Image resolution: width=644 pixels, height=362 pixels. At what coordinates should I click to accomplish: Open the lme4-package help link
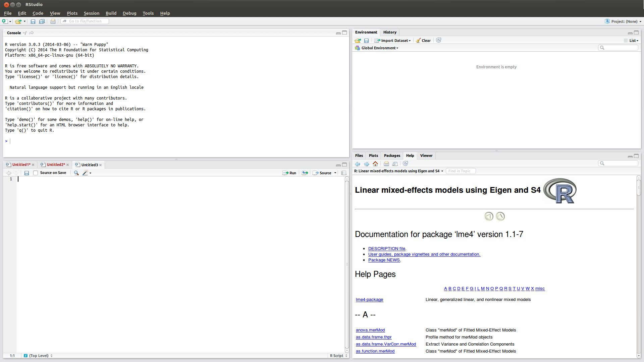click(369, 300)
